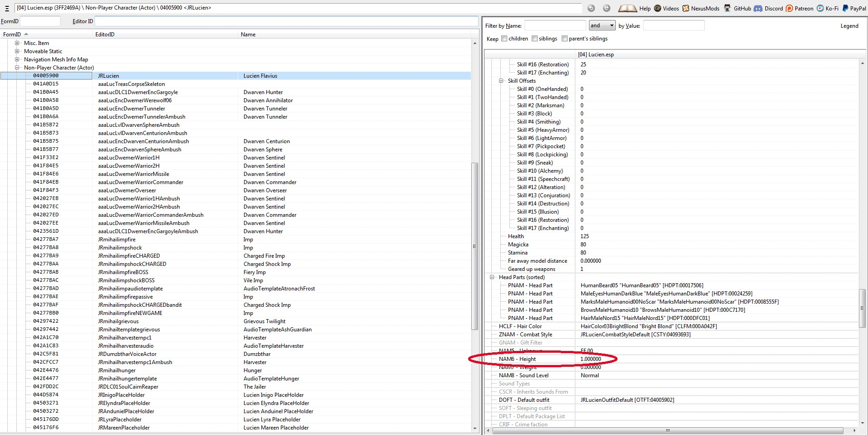This screenshot has height=435, width=868.
Task: Click the right panel horizontal scrollbar
Action: pyautogui.click(x=668, y=430)
